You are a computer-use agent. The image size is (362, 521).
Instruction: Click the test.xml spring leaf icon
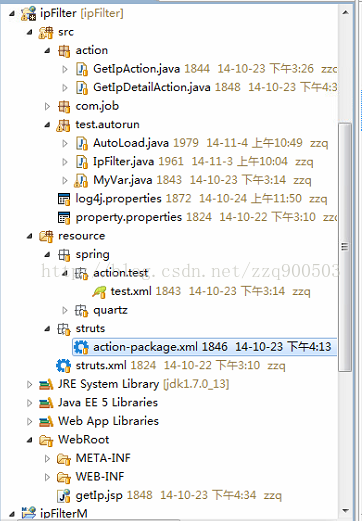click(99, 292)
